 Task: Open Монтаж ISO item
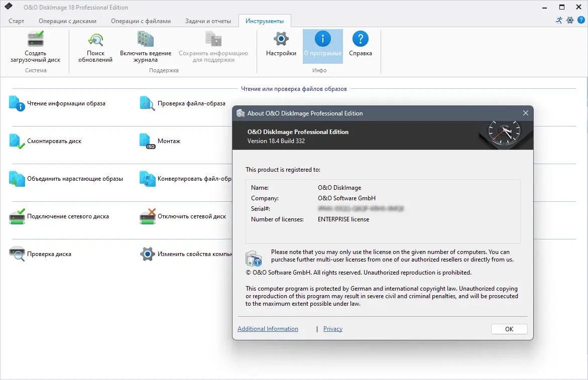pos(160,141)
